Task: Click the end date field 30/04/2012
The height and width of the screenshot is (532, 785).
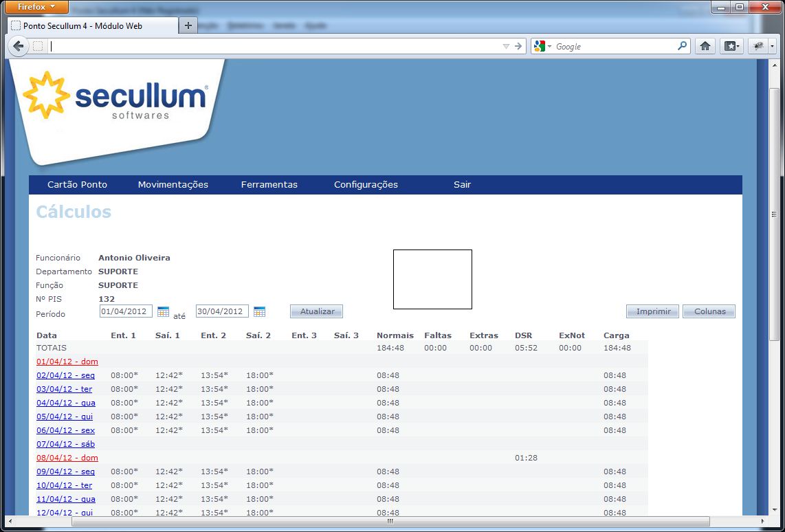Action: 222,311
